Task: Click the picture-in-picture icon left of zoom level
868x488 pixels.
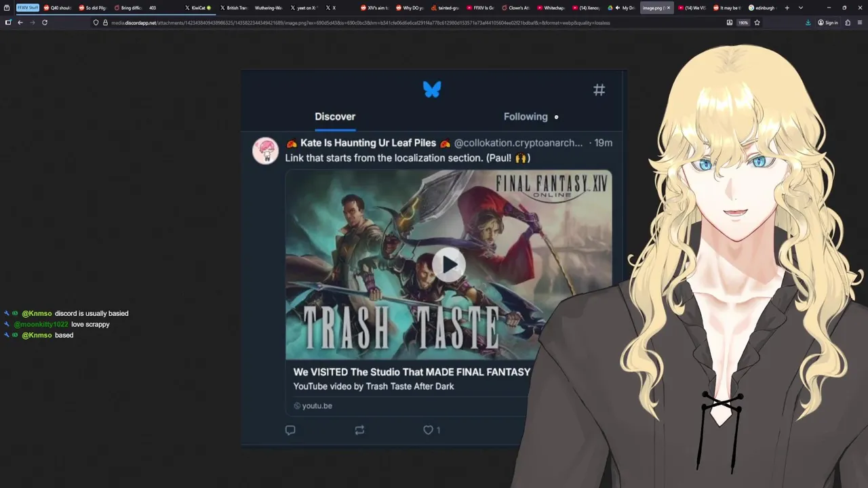Action: (x=729, y=22)
